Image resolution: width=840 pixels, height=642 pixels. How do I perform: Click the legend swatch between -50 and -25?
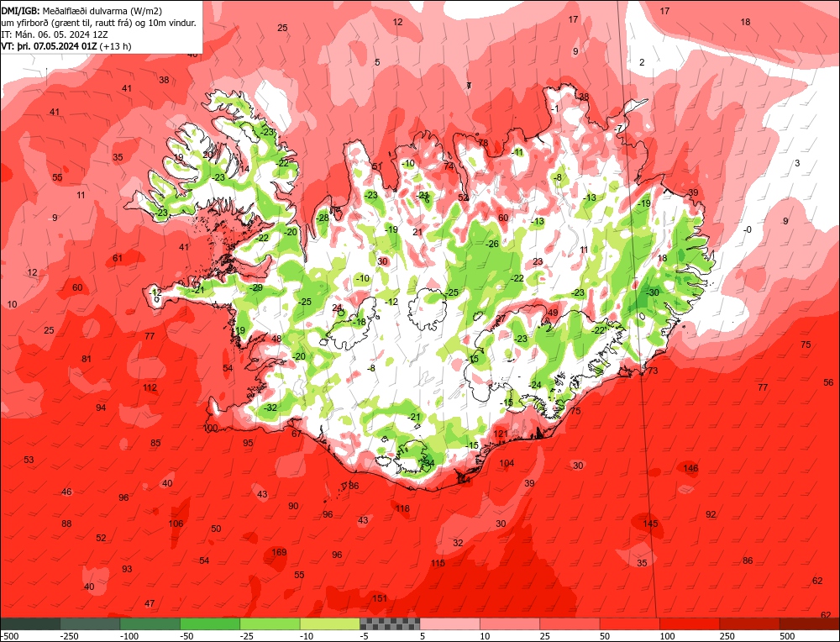click(211, 624)
